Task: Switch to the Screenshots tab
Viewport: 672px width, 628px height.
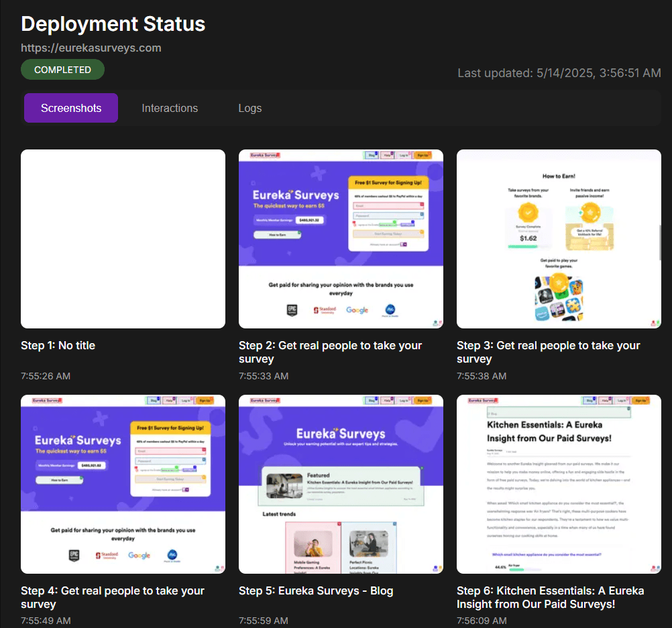Action: (x=71, y=108)
